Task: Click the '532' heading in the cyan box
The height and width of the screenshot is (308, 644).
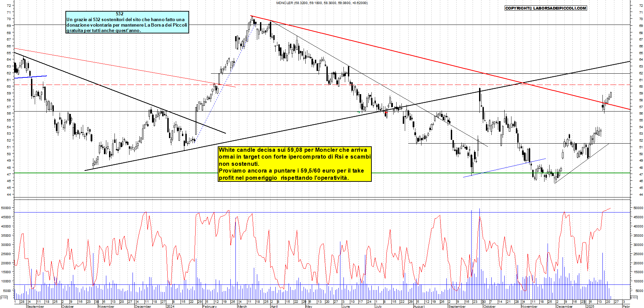Action: [x=120, y=14]
